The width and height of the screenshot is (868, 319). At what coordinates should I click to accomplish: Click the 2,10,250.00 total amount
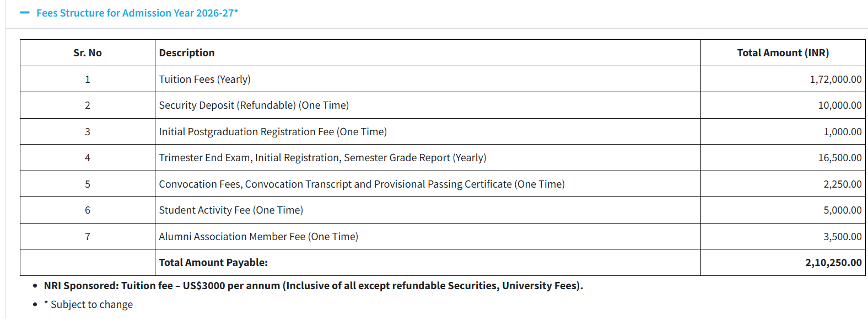click(833, 263)
